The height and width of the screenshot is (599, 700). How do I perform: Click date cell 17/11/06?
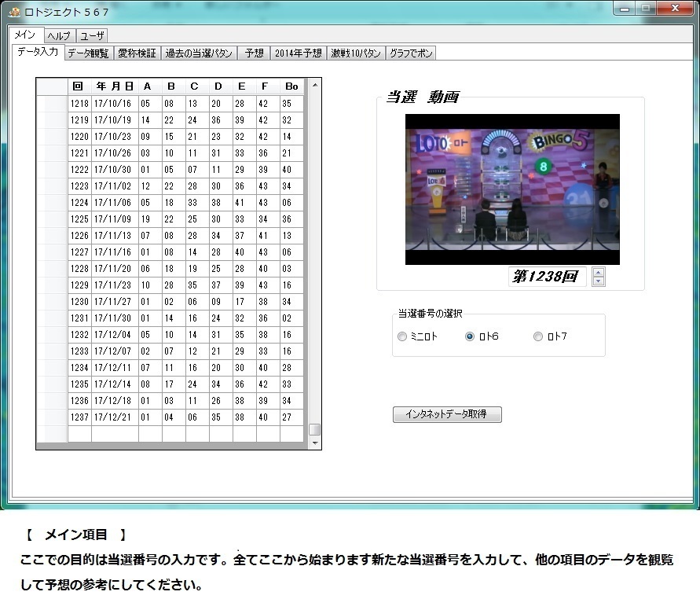coord(115,203)
